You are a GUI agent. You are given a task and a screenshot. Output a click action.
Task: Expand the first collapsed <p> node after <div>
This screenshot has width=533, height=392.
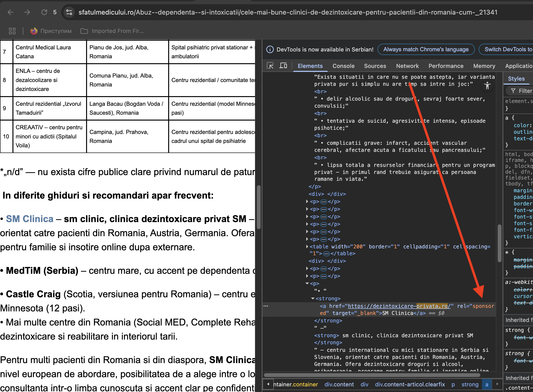pos(307,201)
